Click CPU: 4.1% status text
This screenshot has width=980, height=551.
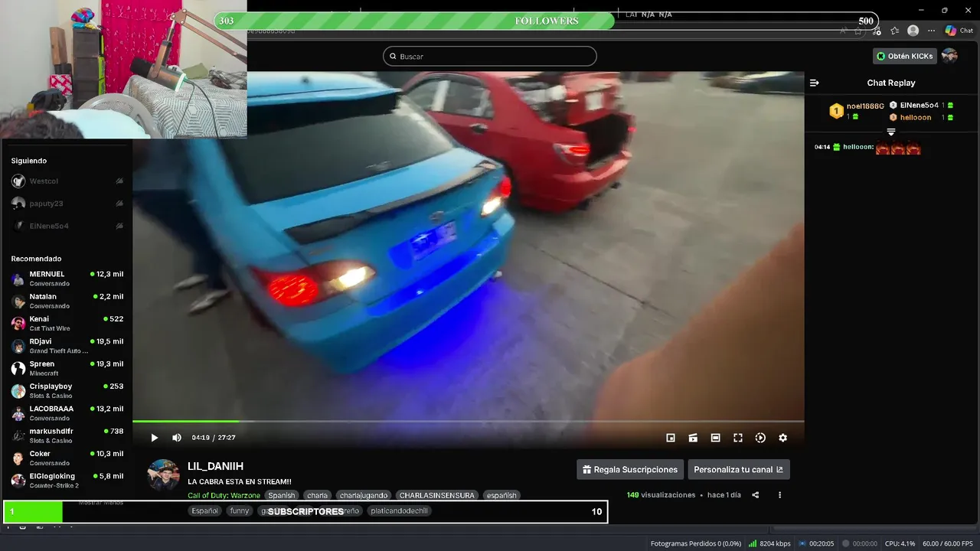point(901,543)
